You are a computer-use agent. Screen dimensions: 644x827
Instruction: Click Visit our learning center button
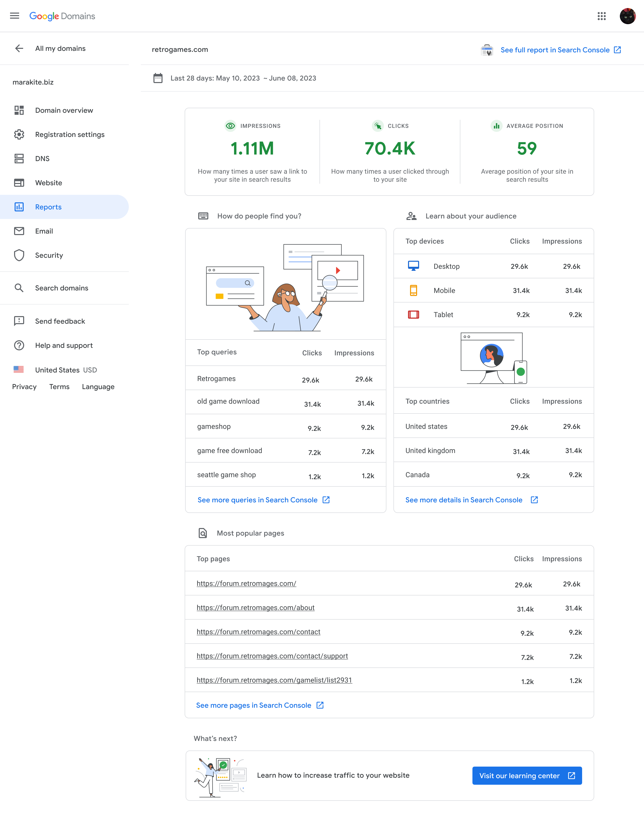527,775
